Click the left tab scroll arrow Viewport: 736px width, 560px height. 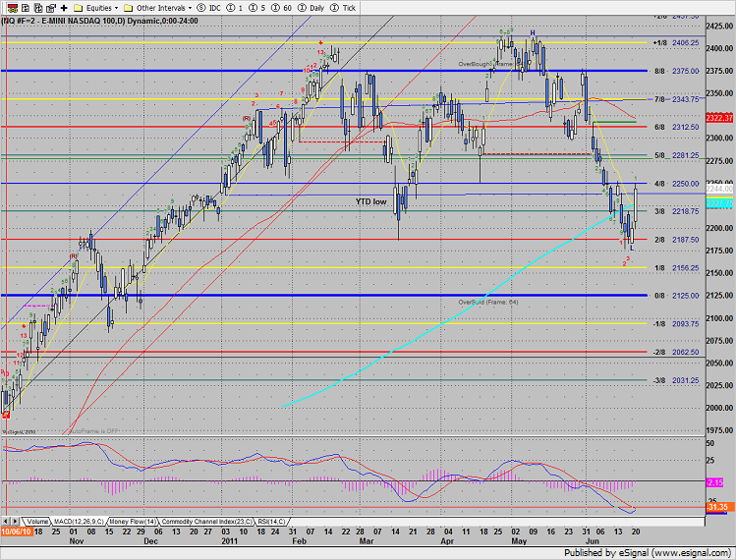pos(6,521)
